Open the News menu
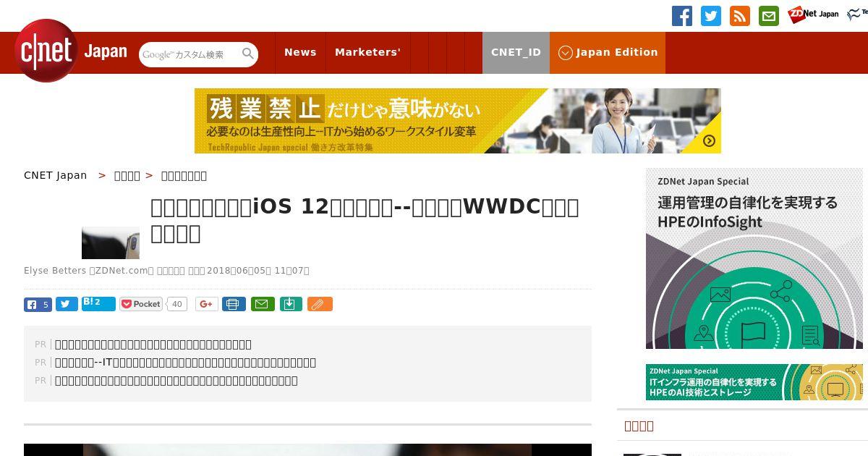This screenshot has height=456, width=868. click(300, 52)
